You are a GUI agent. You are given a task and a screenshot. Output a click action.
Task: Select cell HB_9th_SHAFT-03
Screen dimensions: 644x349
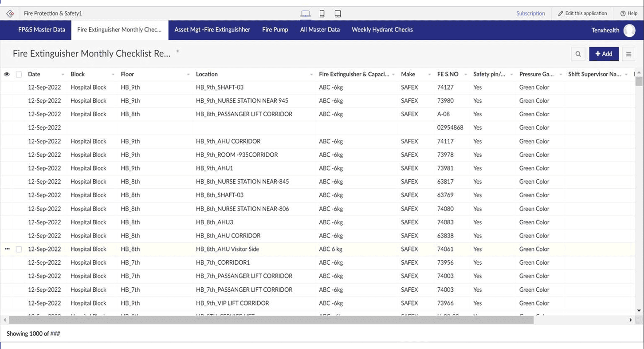click(x=220, y=87)
